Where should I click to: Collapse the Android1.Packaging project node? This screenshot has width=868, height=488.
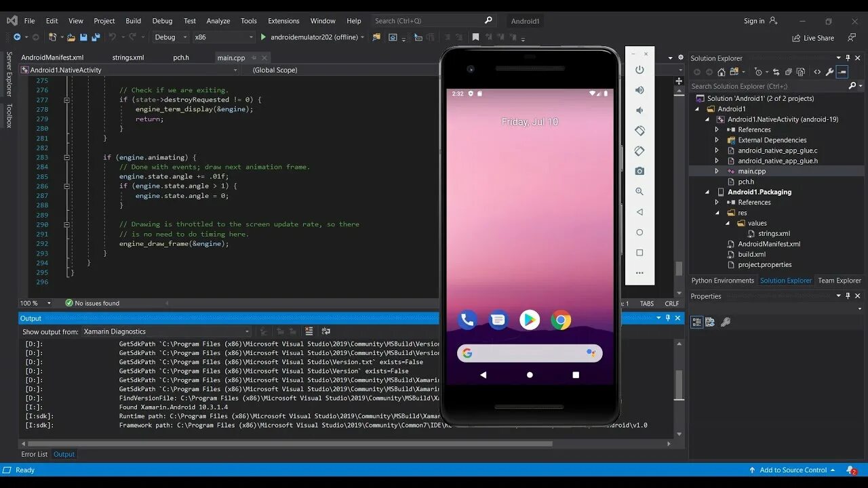pyautogui.click(x=707, y=192)
